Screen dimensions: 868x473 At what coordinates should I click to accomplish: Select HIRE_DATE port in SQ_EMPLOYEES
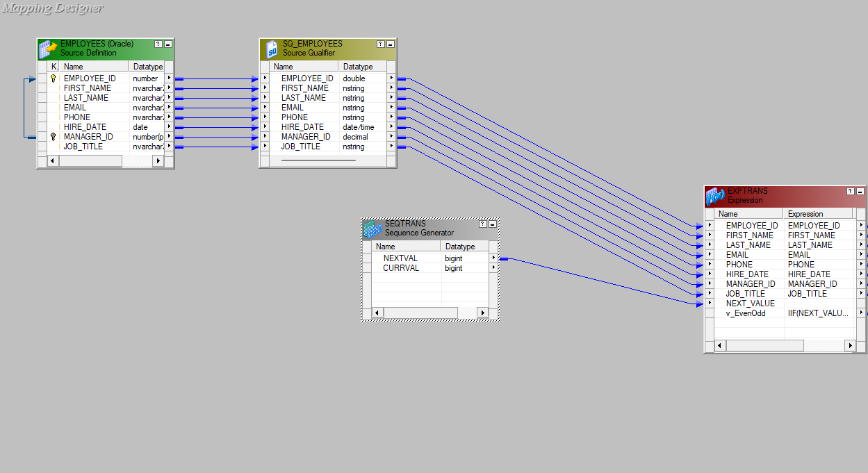coord(302,127)
